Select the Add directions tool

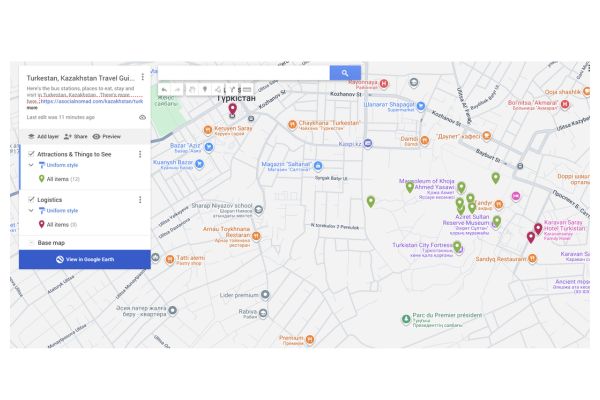tap(232, 90)
